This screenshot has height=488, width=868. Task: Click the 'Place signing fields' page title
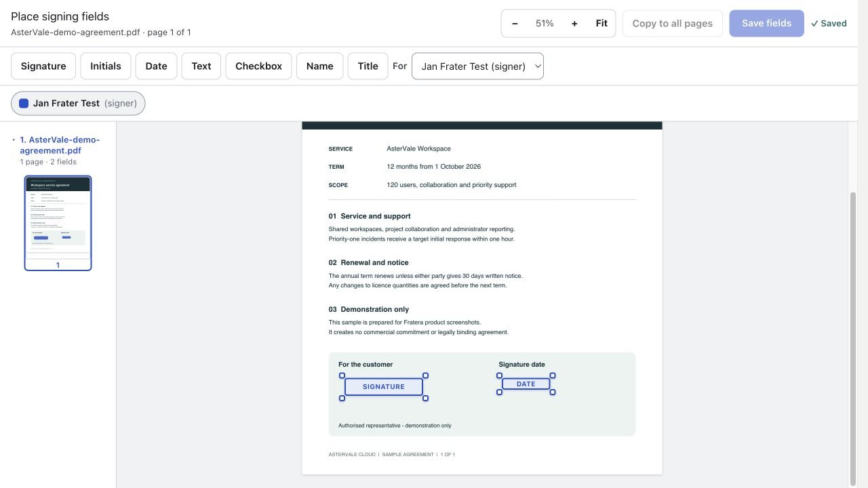(60, 17)
